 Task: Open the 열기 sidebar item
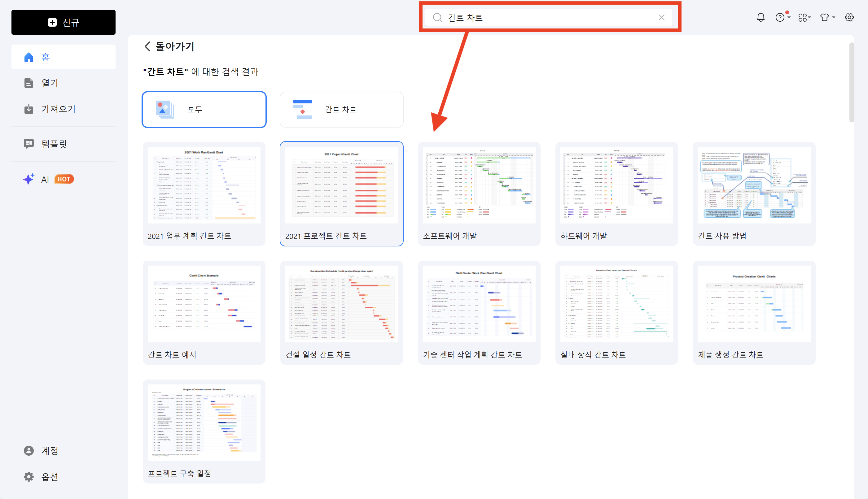(x=49, y=83)
